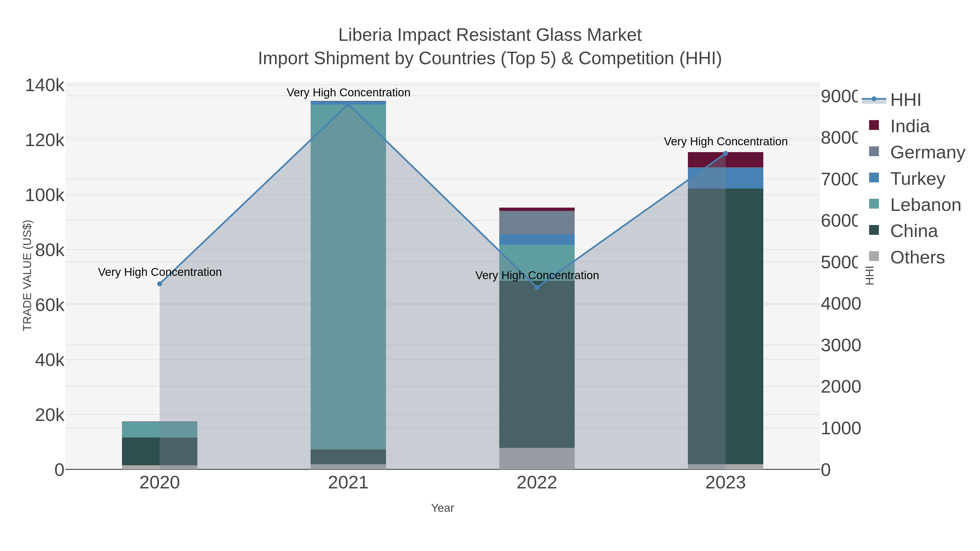Toggle the India legend entry
980x551 pixels.
pyautogui.click(x=899, y=126)
